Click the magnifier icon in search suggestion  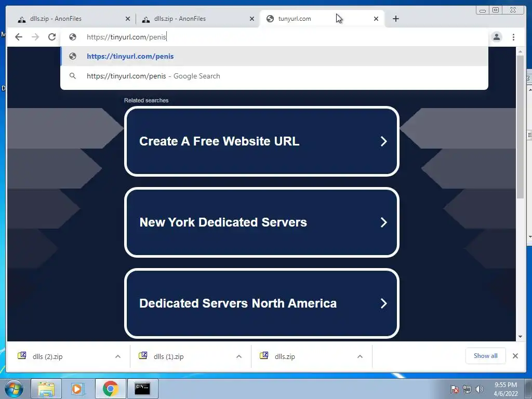(x=73, y=76)
